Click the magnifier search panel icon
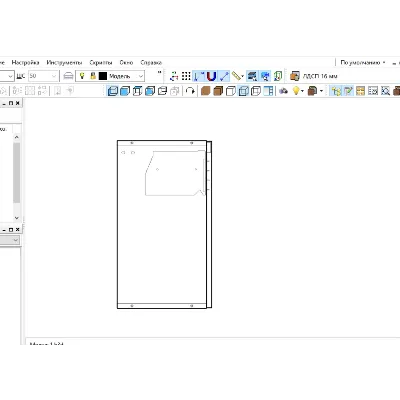Screen dimensions: 400x400 [385, 91]
